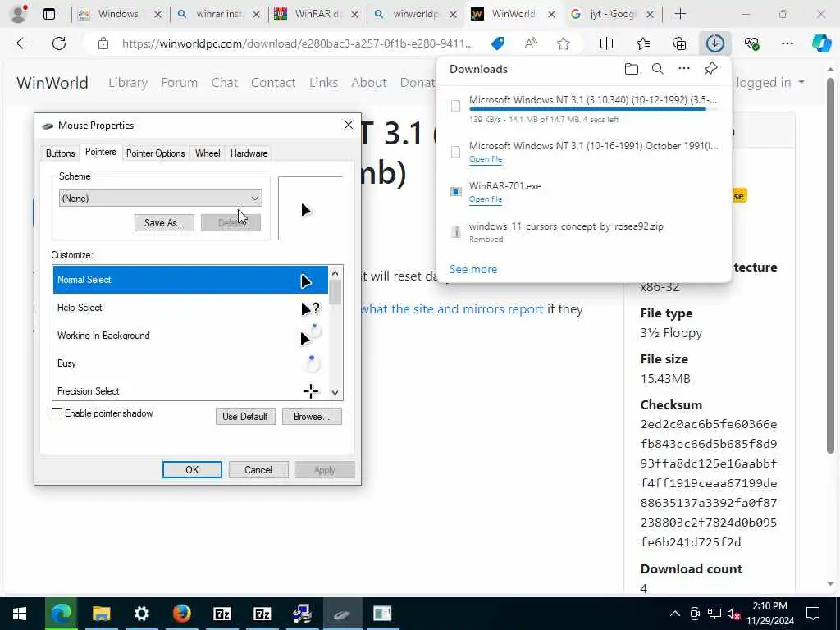Switch to Pointer Options tab
The height and width of the screenshot is (630, 840).
[155, 153]
